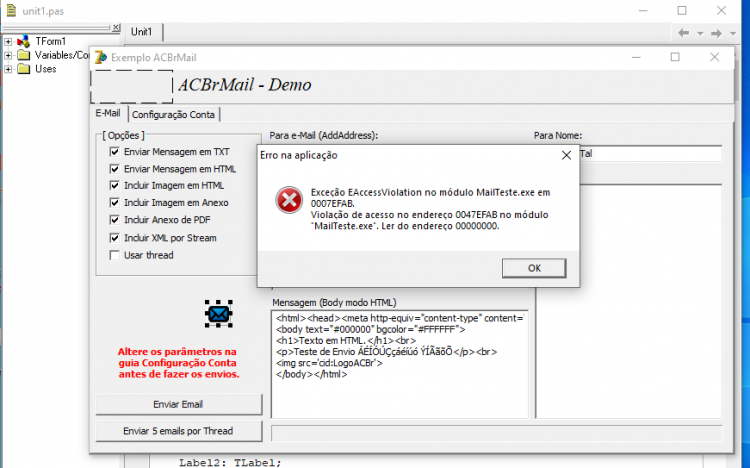Toggle 'Incluir XML por Stream' checkbox
The image size is (750, 468).
(x=114, y=238)
